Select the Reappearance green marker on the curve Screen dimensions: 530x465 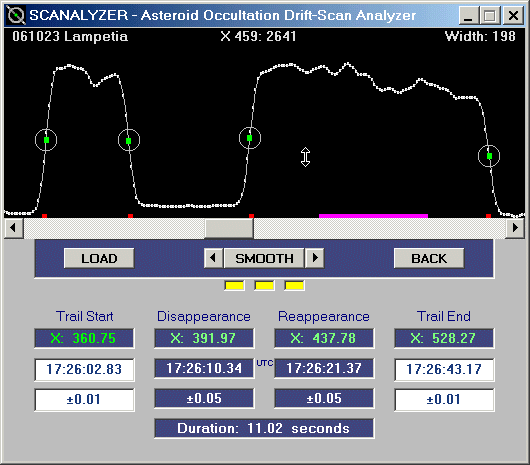tap(249, 138)
